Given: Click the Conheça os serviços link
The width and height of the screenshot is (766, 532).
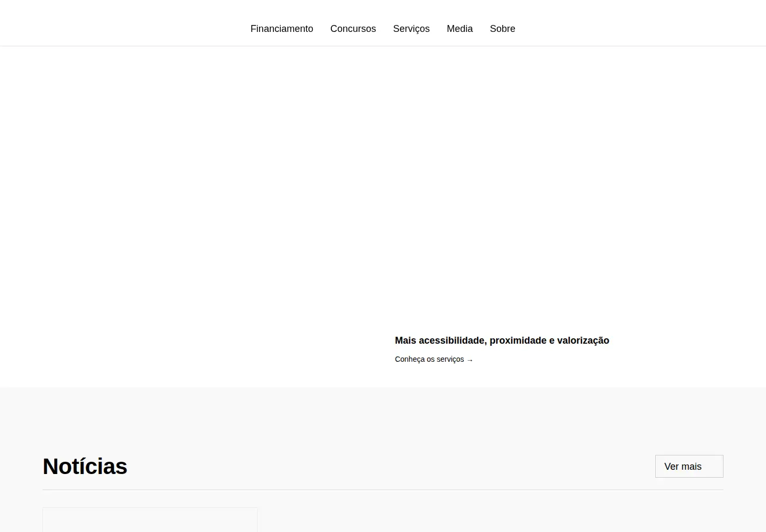Looking at the screenshot, I should (434, 359).
